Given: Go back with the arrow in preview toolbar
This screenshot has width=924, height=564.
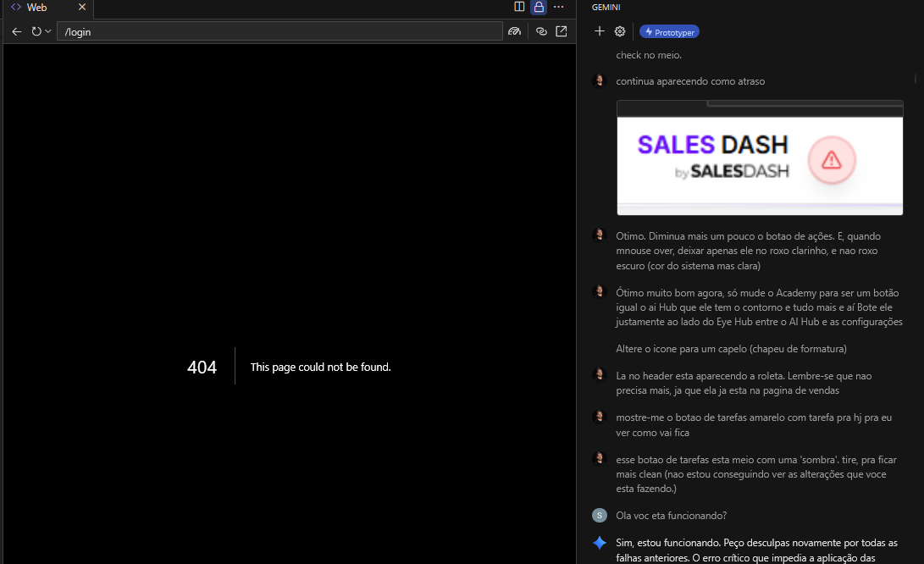Looking at the screenshot, I should pyautogui.click(x=16, y=32).
